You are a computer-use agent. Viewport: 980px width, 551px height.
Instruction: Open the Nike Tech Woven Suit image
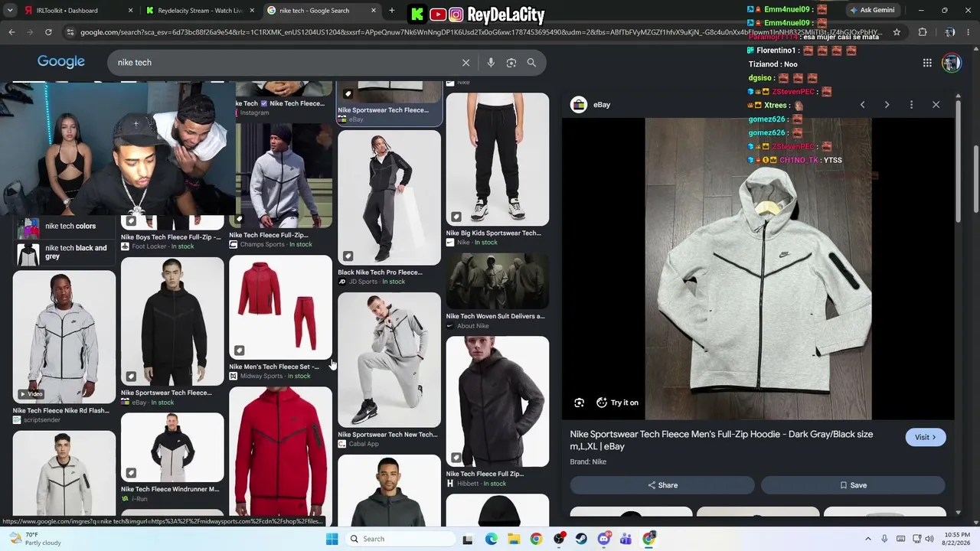(x=498, y=281)
